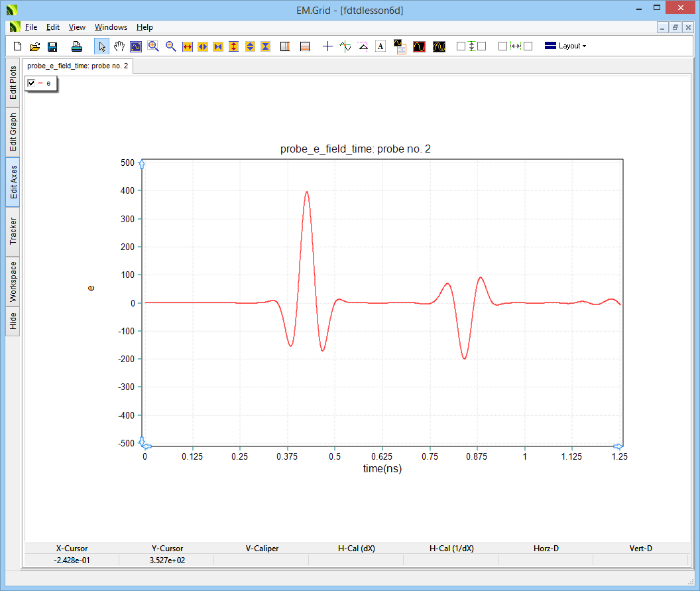The height and width of the screenshot is (591, 700).
Task: Select the arrow pointer tool
Action: click(102, 46)
